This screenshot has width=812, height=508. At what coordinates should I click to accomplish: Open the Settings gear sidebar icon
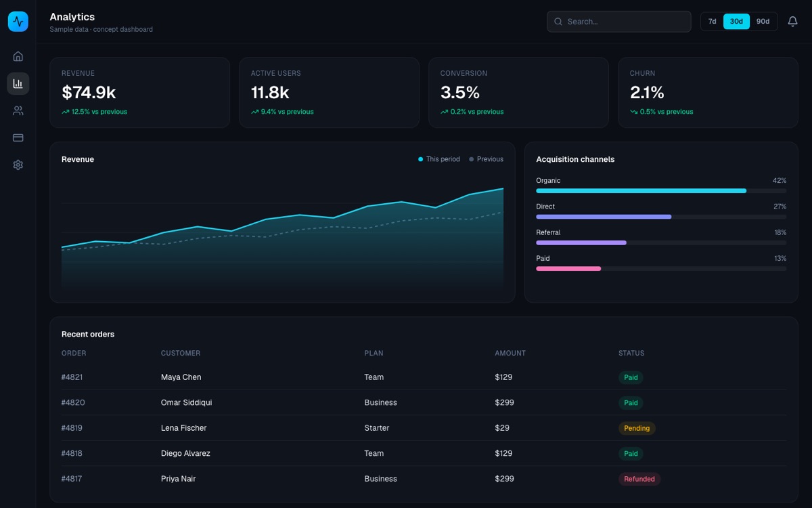[x=18, y=165]
